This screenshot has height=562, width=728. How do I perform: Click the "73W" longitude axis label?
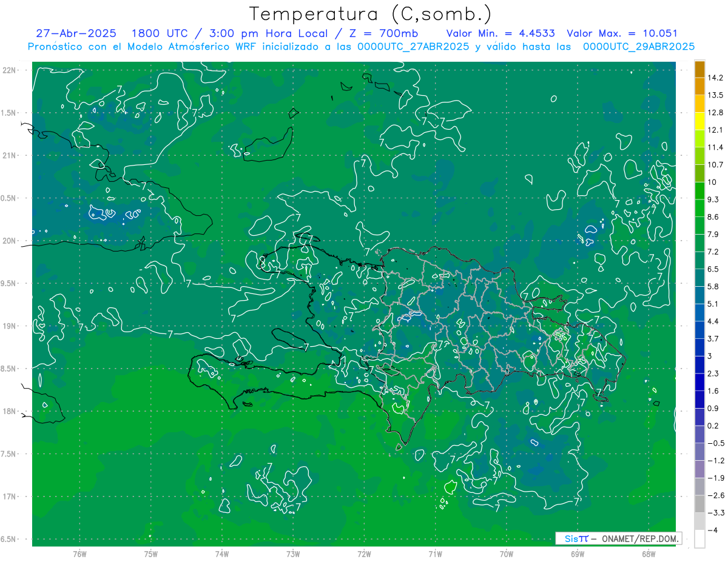click(293, 554)
